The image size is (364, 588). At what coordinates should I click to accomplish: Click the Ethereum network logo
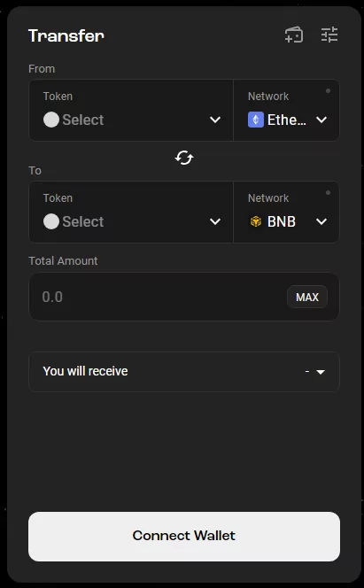(x=256, y=120)
